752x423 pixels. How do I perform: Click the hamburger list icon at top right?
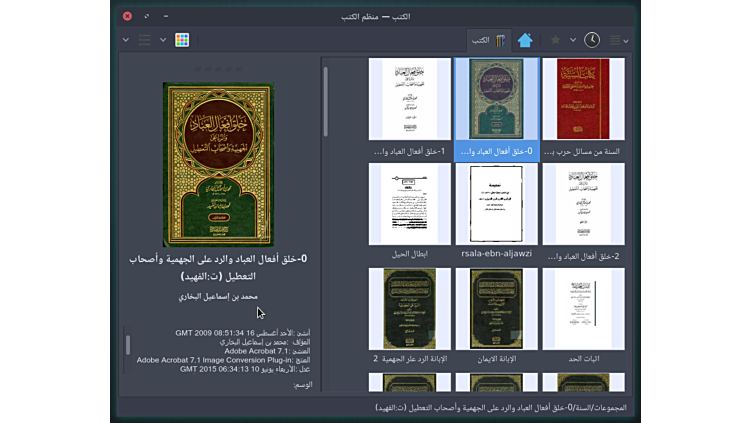tap(615, 40)
